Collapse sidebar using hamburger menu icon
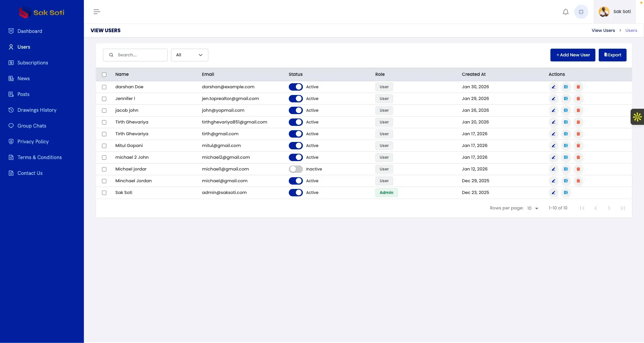Screen dimensions: 644x343 click(97, 12)
